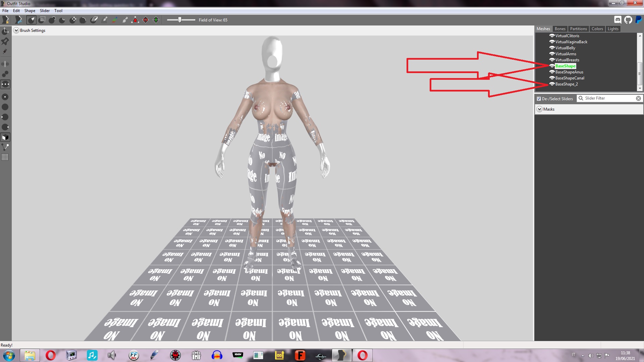Open the Slider menu

pyautogui.click(x=45, y=11)
